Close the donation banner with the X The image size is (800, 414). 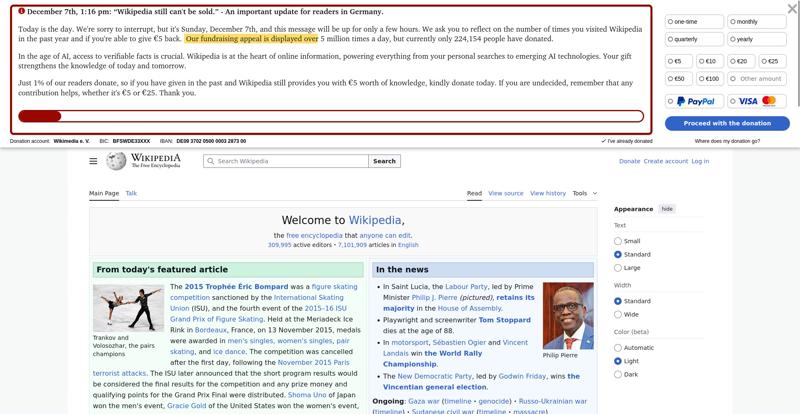coord(791,10)
